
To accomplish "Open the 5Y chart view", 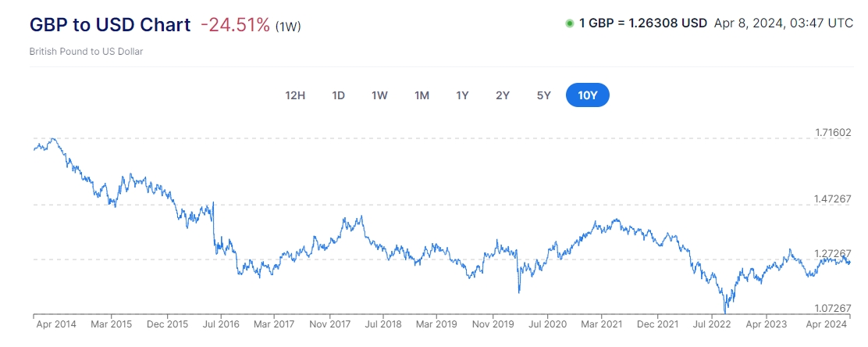I will coord(544,95).
